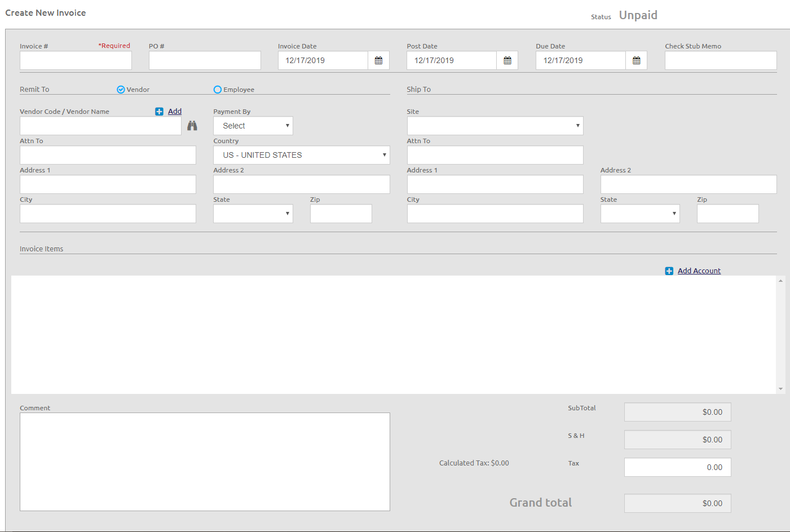
Task: Click the Vendor radio button checkmark icon
Action: point(120,89)
